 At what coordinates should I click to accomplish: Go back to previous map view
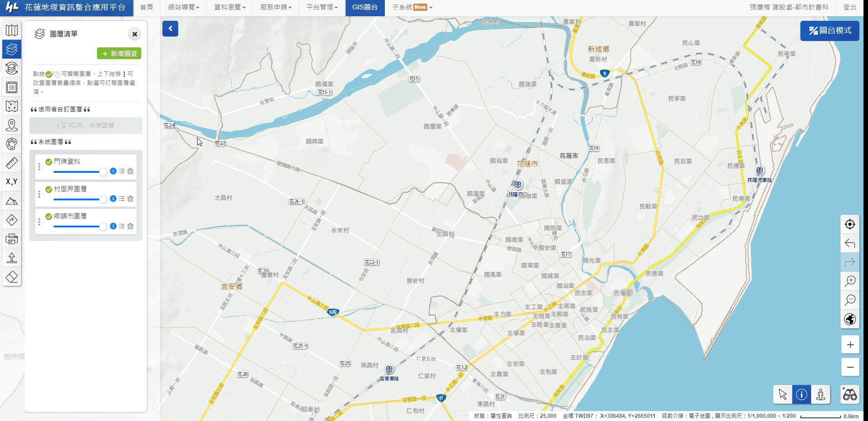click(850, 244)
